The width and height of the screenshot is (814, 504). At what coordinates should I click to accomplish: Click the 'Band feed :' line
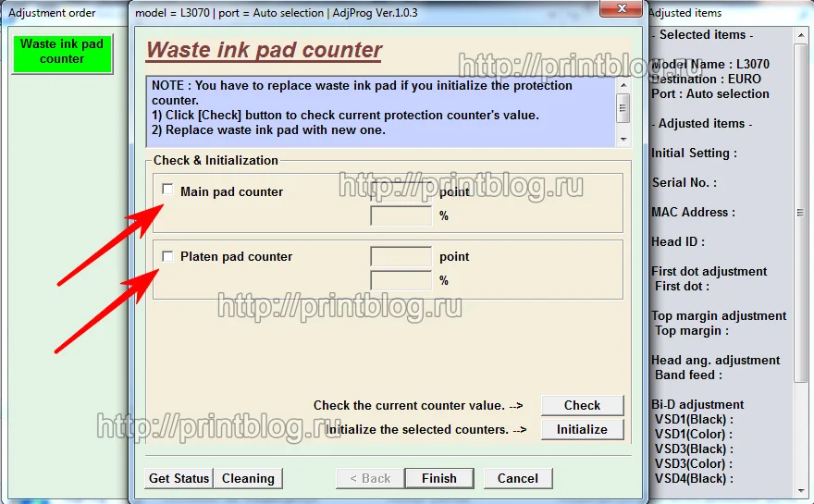pyautogui.click(x=688, y=375)
